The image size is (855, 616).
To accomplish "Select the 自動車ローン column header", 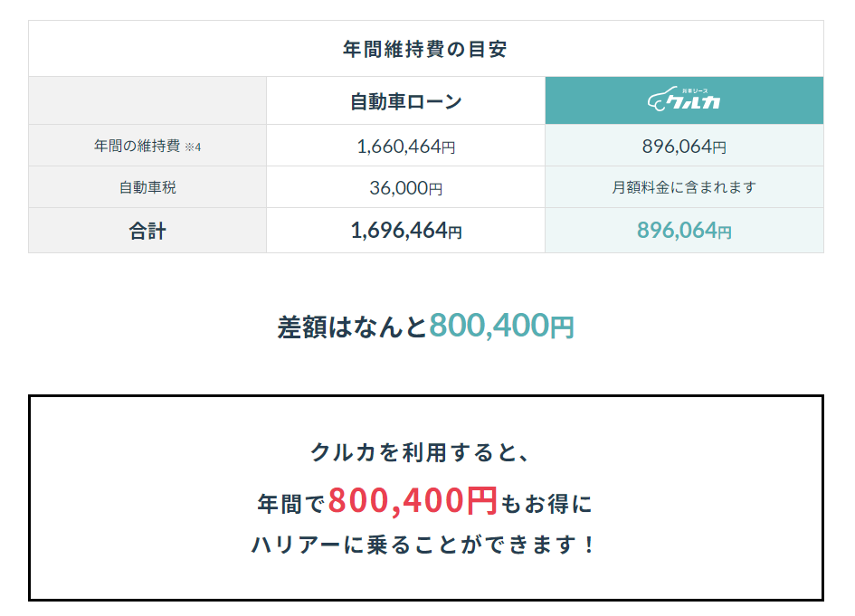I will click(x=405, y=101).
